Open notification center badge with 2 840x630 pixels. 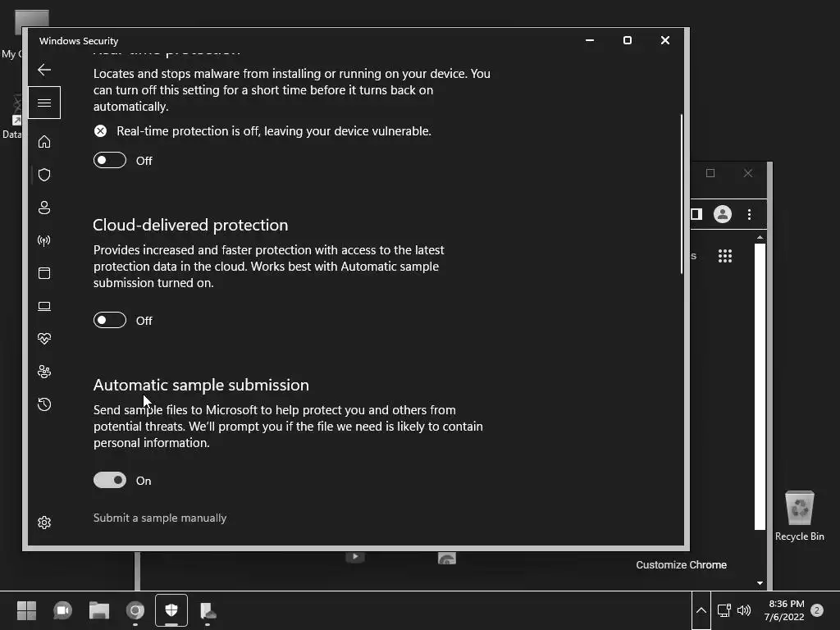(817, 610)
